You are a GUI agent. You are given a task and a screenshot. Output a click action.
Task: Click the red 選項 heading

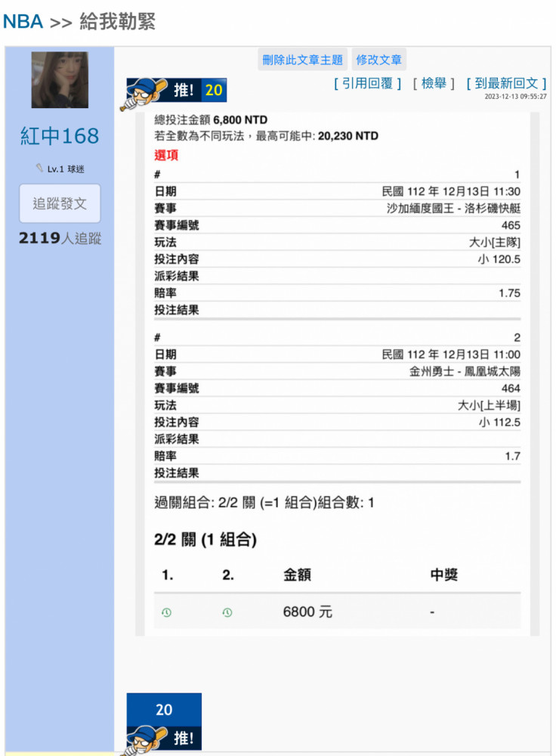[166, 155]
